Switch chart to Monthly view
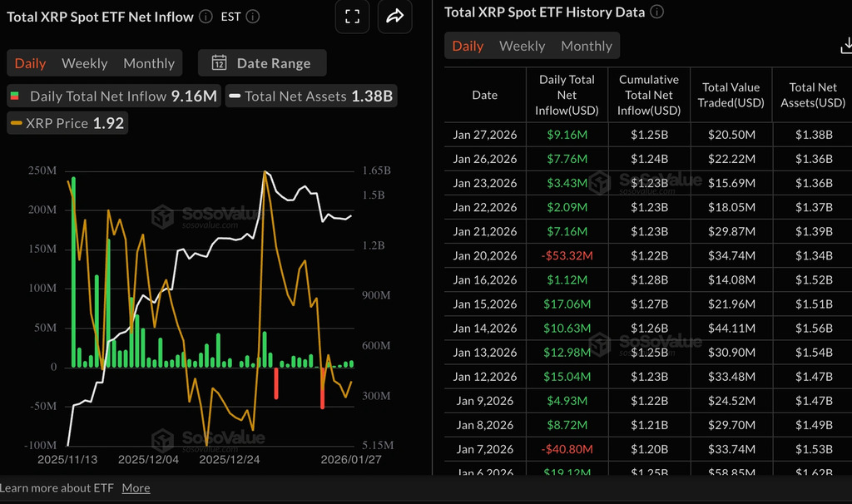 pos(148,62)
